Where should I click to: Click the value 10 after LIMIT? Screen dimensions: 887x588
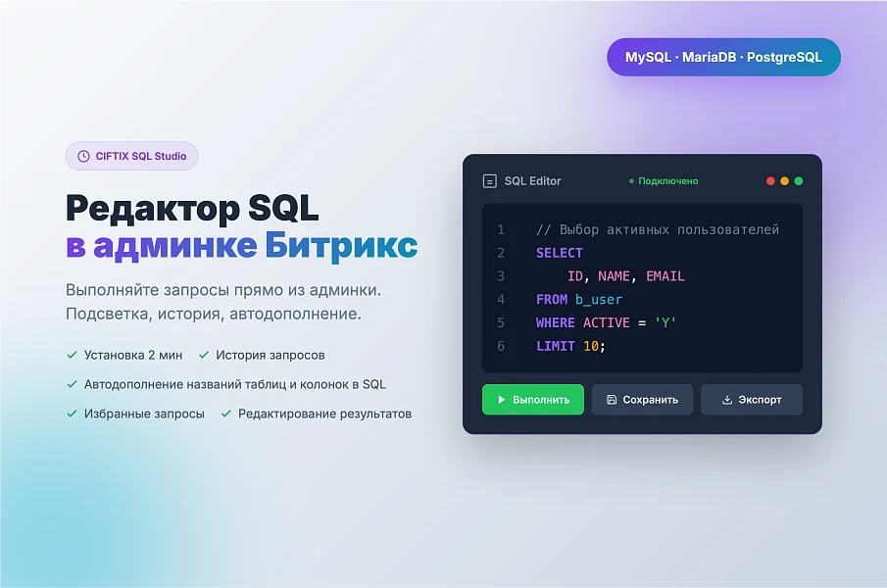[591, 346]
